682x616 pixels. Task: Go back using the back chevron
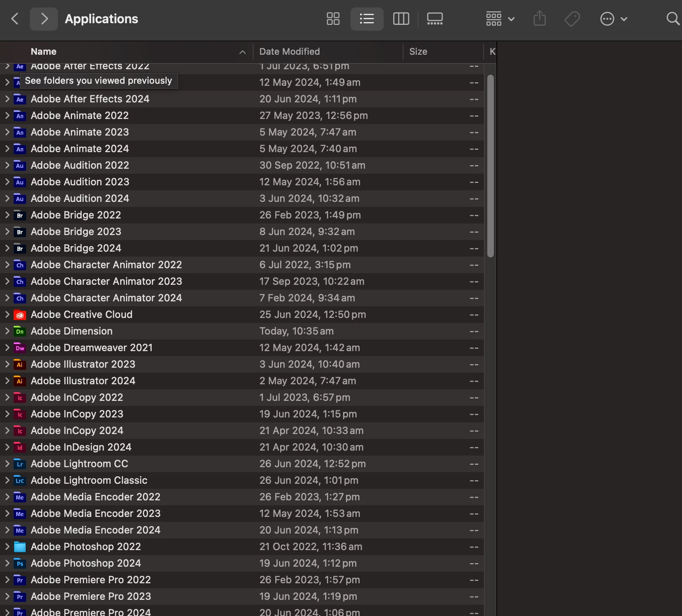(x=15, y=19)
